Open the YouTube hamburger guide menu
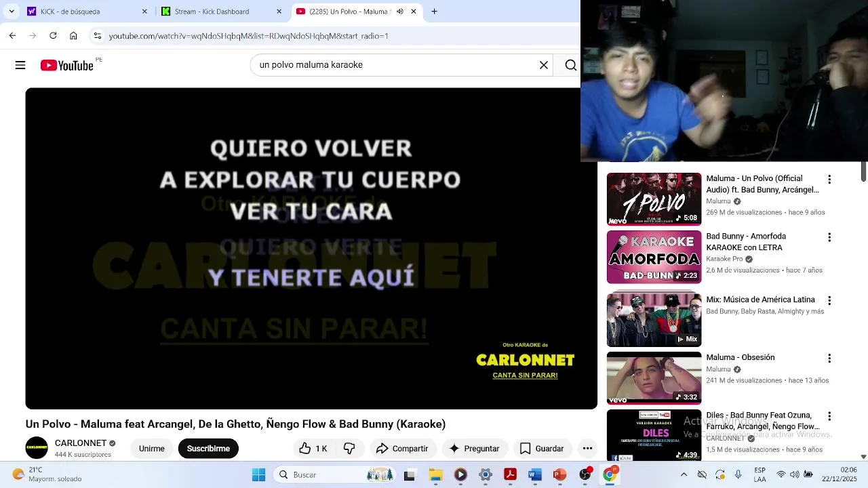 click(20, 65)
